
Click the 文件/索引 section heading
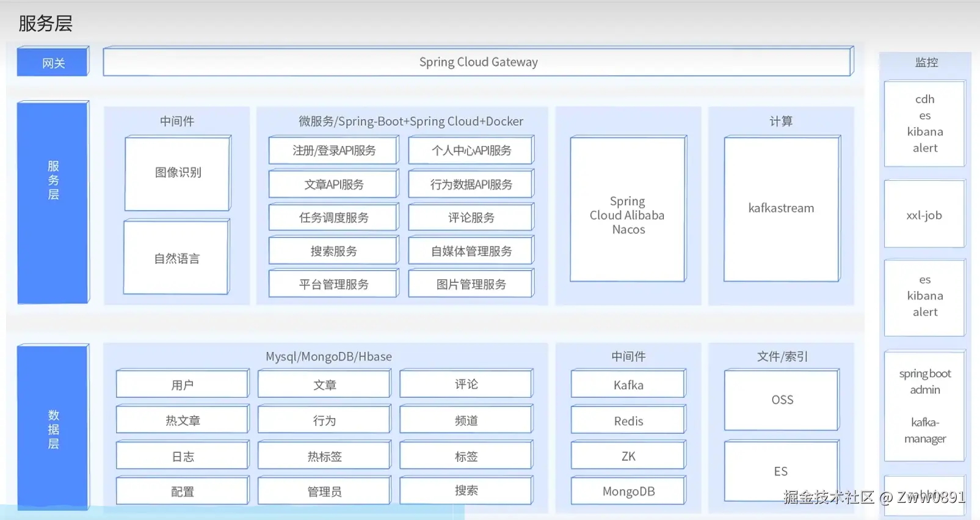[782, 356]
